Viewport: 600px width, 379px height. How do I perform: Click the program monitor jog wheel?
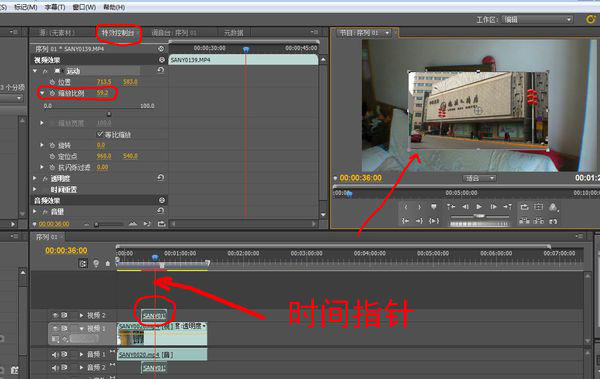pos(479,224)
